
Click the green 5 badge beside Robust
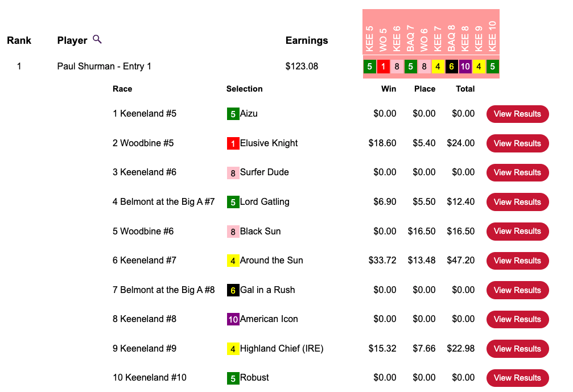pos(233,378)
